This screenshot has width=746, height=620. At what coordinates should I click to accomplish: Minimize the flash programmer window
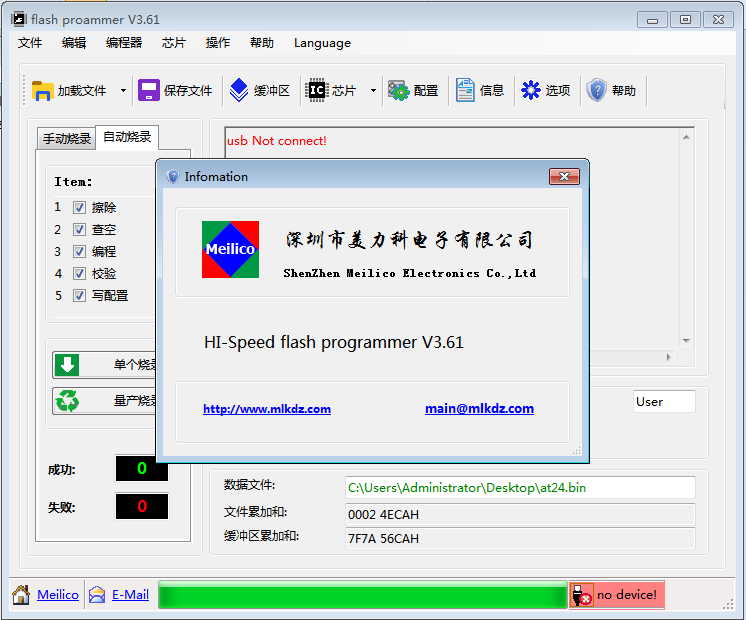[653, 20]
